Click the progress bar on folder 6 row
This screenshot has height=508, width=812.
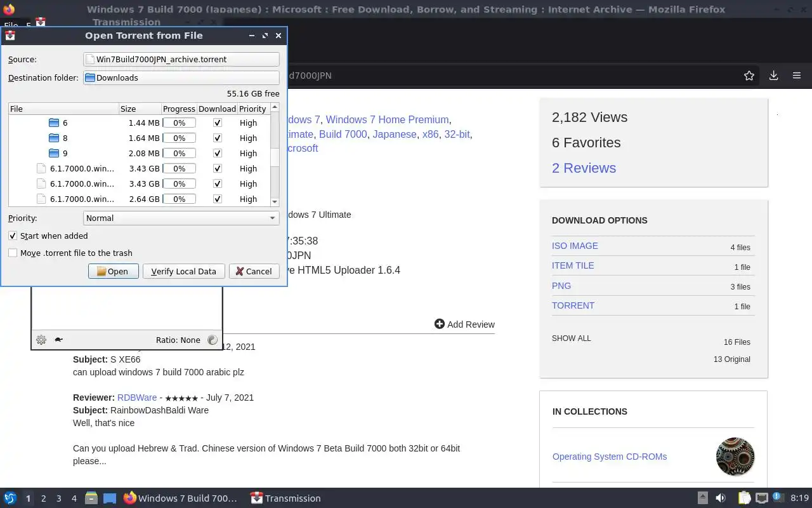click(180, 123)
